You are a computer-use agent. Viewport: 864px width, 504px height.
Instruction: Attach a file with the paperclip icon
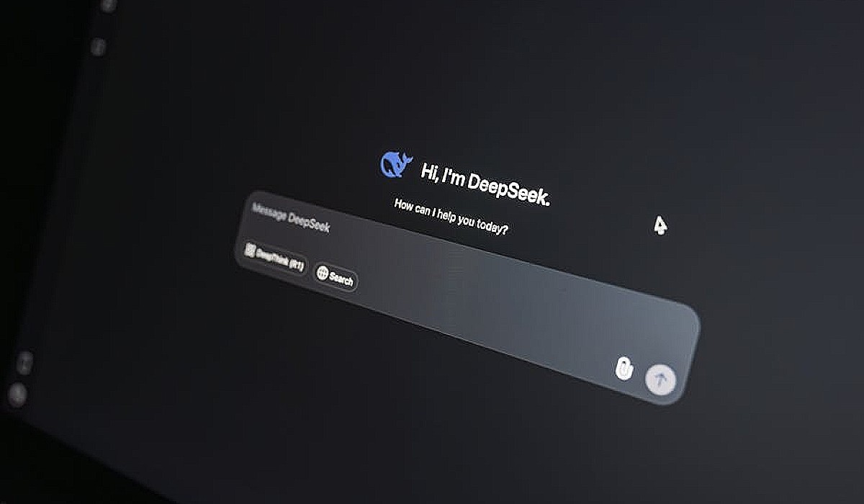click(x=624, y=369)
